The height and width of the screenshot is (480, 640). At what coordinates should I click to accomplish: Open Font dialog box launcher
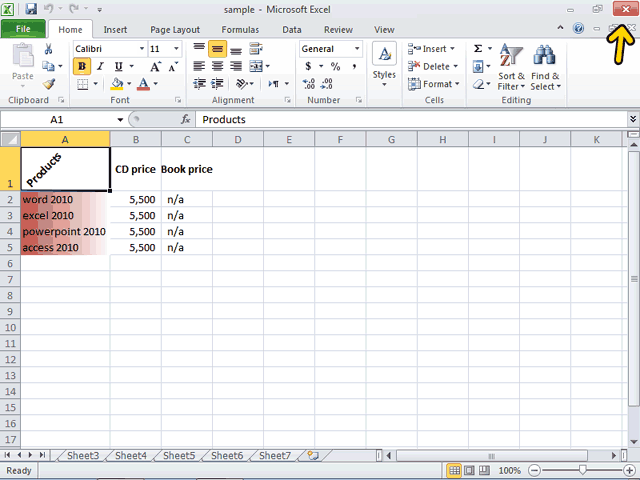(178, 100)
